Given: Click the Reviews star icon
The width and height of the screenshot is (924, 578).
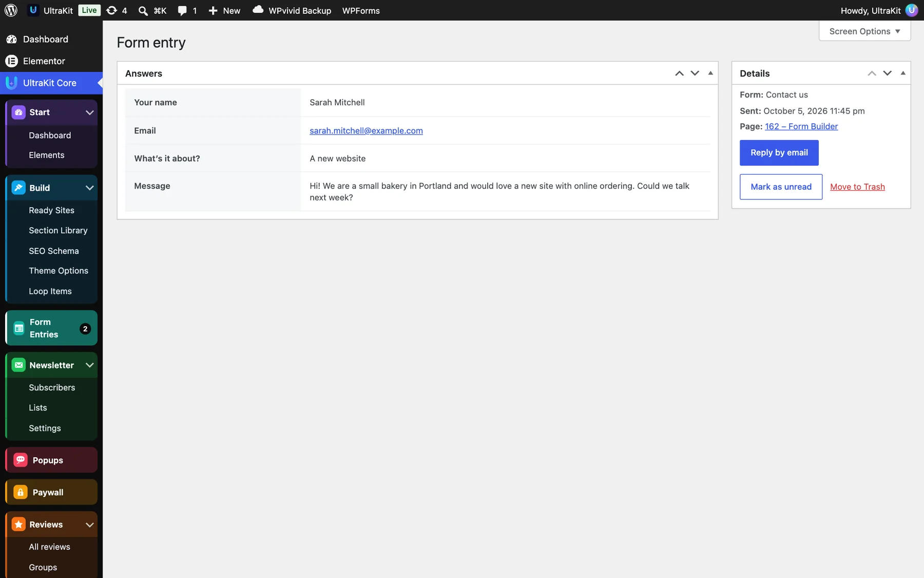Looking at the screenshot, I should (18, 525).
